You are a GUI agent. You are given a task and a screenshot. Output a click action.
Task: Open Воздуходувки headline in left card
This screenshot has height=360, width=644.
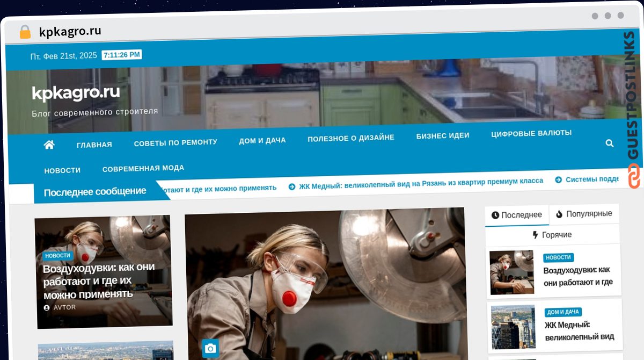tap(99, 280)
